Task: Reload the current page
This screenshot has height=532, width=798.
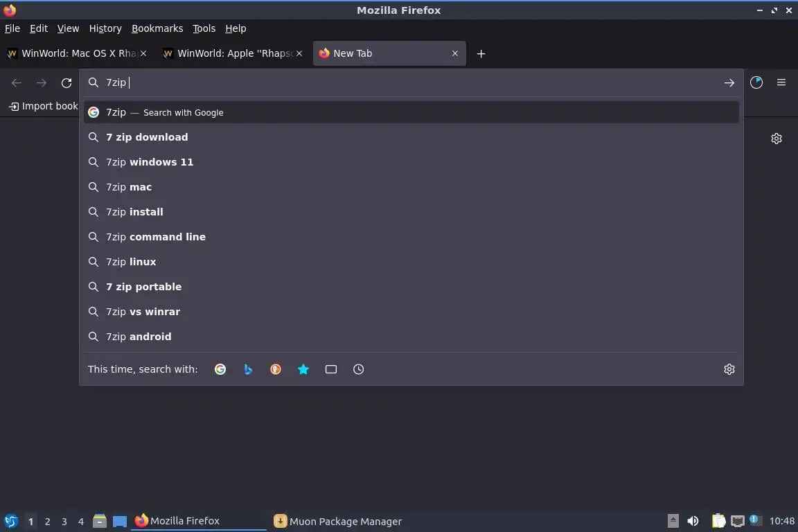Action: click(x=66, y=83)
